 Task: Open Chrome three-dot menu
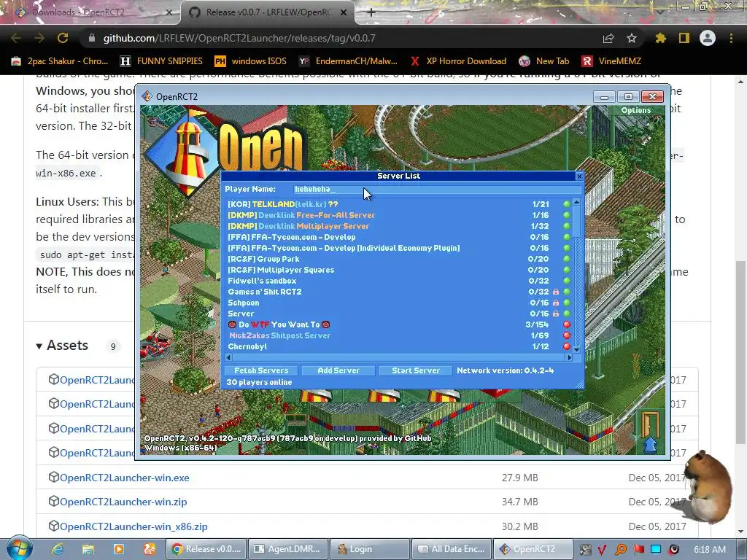pos(731,38)
